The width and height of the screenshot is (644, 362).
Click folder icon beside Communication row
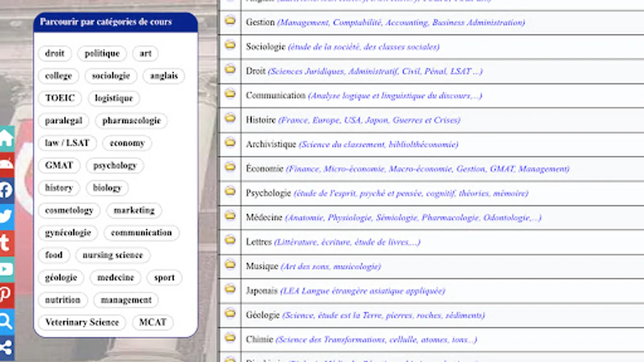230,93
